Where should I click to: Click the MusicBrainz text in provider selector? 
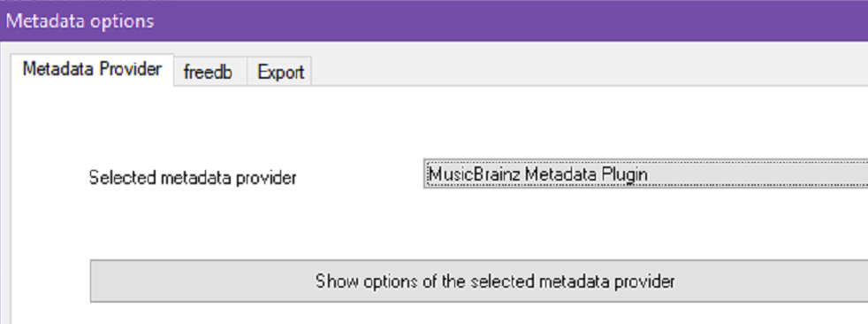tap(475, 174)
